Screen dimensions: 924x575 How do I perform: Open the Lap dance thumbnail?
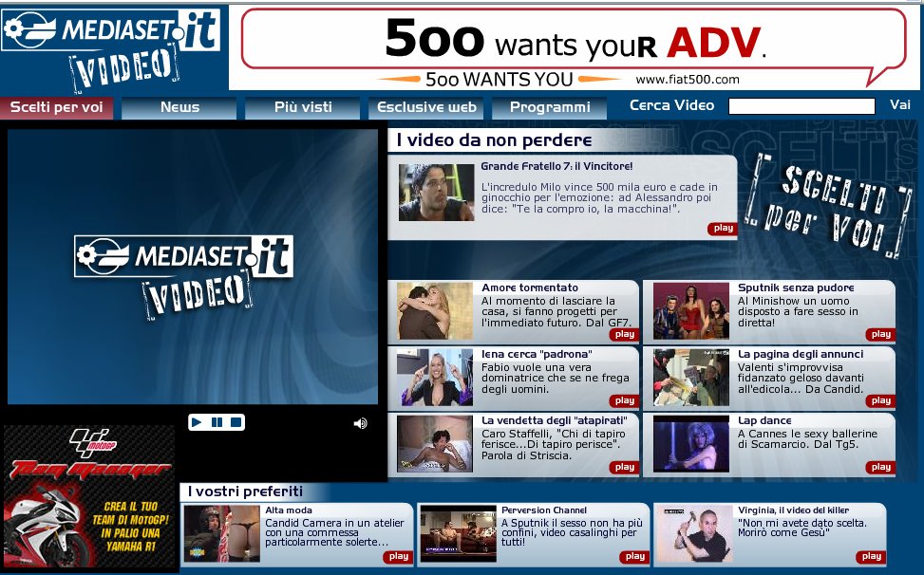coord(691,444)
